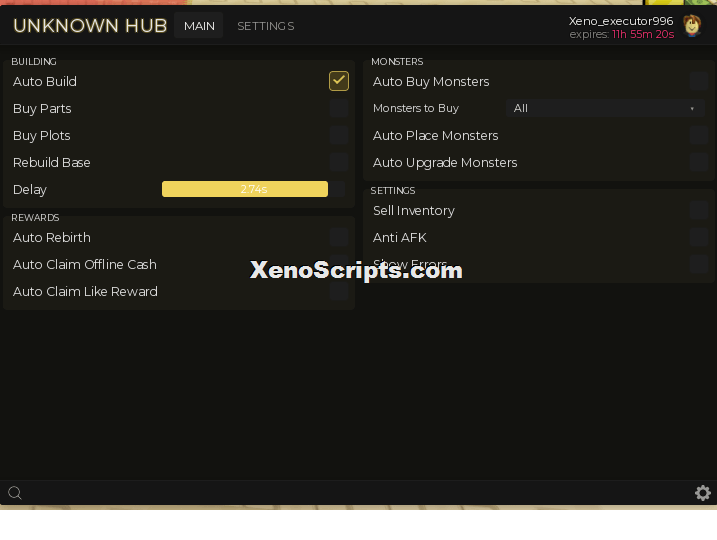The height and width of the screenshot is (540, 717).
Task: Uncheck the Auto Build checkbox
Action: pos(339,81)
